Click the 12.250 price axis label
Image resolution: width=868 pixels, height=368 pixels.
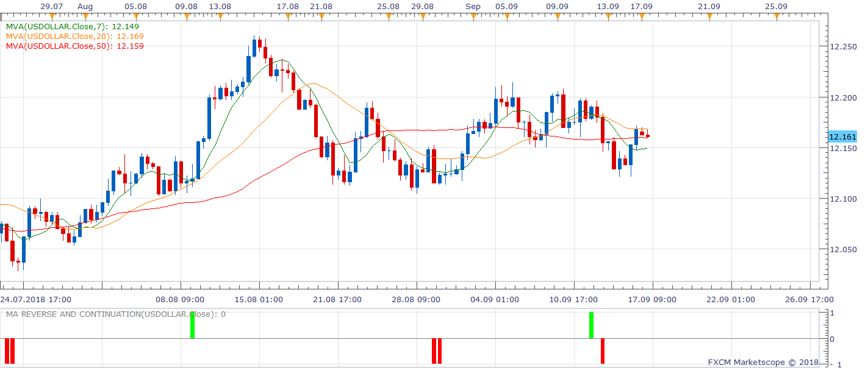(x=843, y=47)
